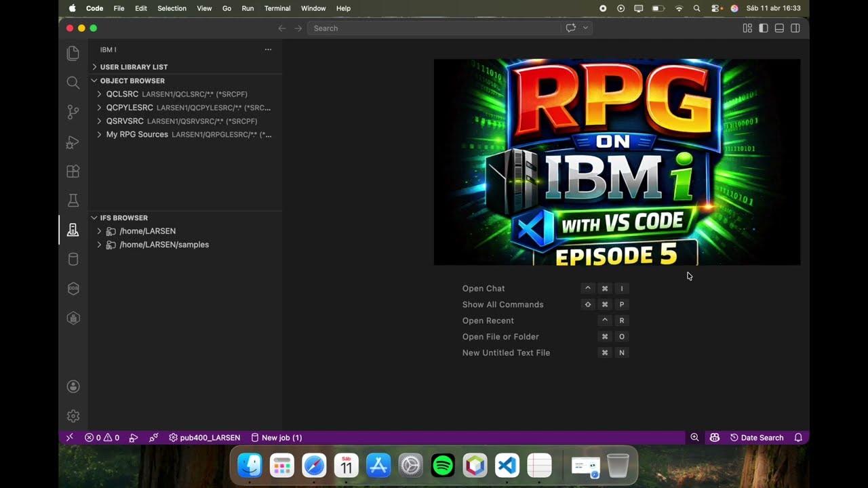Open macOS Control Center in menu bar
Viewport: 868px width, 488px height.
click(x=716, y=8)
